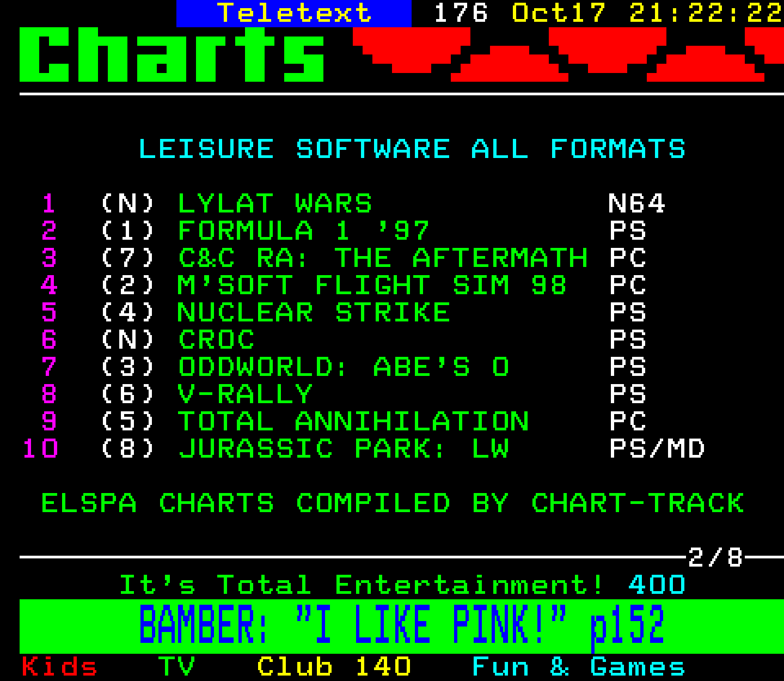This screenshot has height=681, width=784.
Task: Click the BAMBER "I LIKE PINK!" p152 banner
Action: 402,627
